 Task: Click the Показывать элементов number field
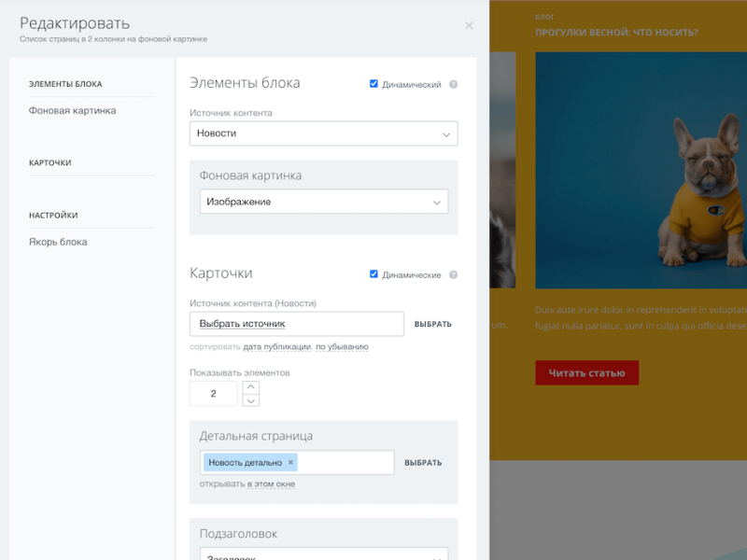[x=214, y=393]
